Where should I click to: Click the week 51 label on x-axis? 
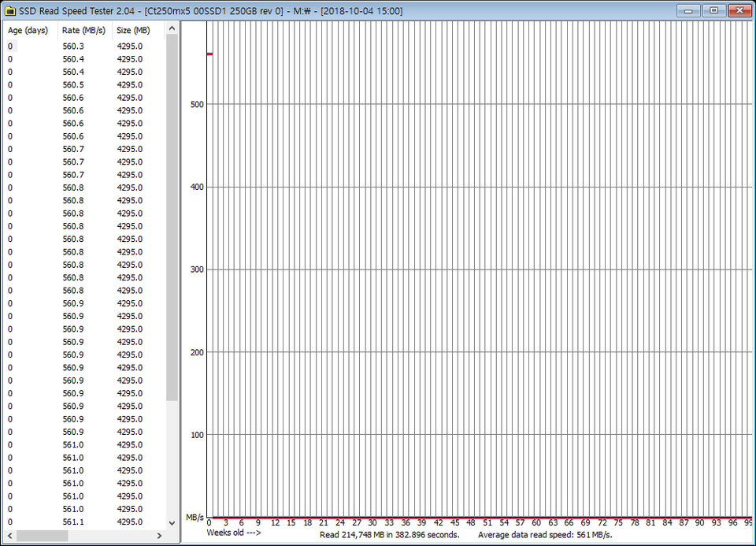[x=487, y=523]
